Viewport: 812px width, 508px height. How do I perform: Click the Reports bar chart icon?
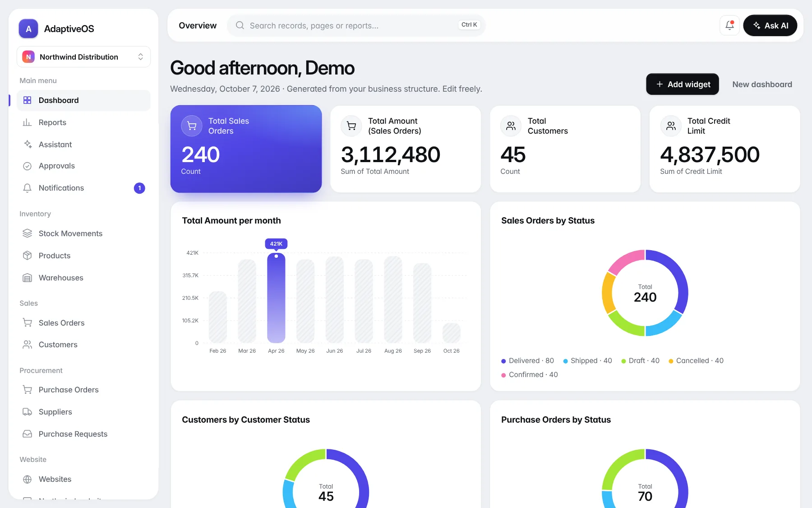[x=27, y=122]
